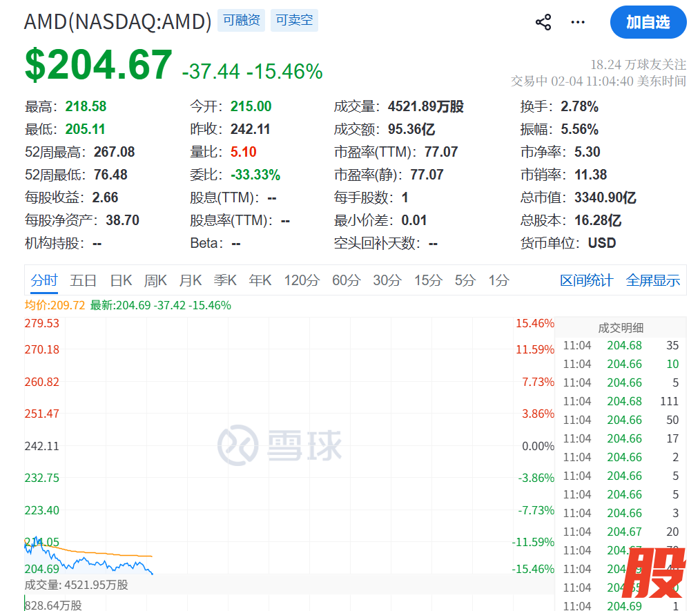Select the 60分 interval tab
This screenshot has height=611, width=700.
tap(347, 280)
